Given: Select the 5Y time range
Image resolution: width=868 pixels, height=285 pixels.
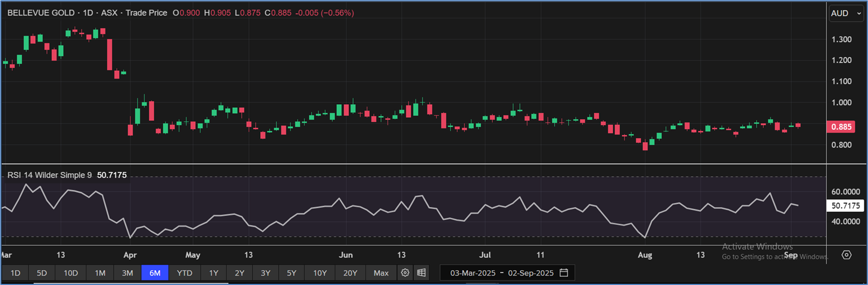Looking at the screenshot, I should click(x=291, y=273).
